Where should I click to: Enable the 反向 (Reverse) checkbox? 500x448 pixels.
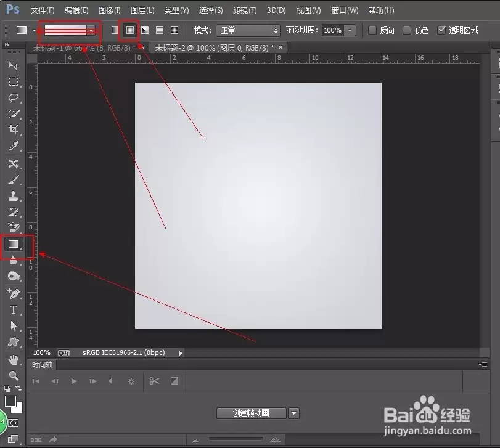tap(372, 30)
